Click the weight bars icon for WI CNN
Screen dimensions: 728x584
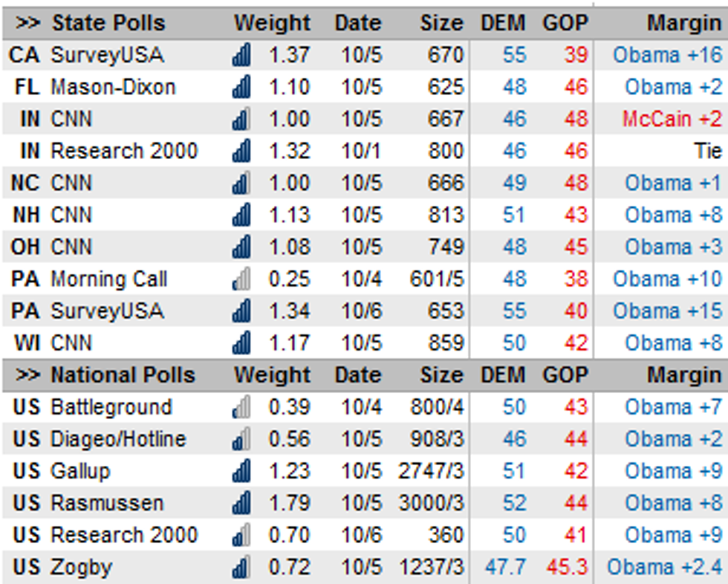tap(241, 343)
